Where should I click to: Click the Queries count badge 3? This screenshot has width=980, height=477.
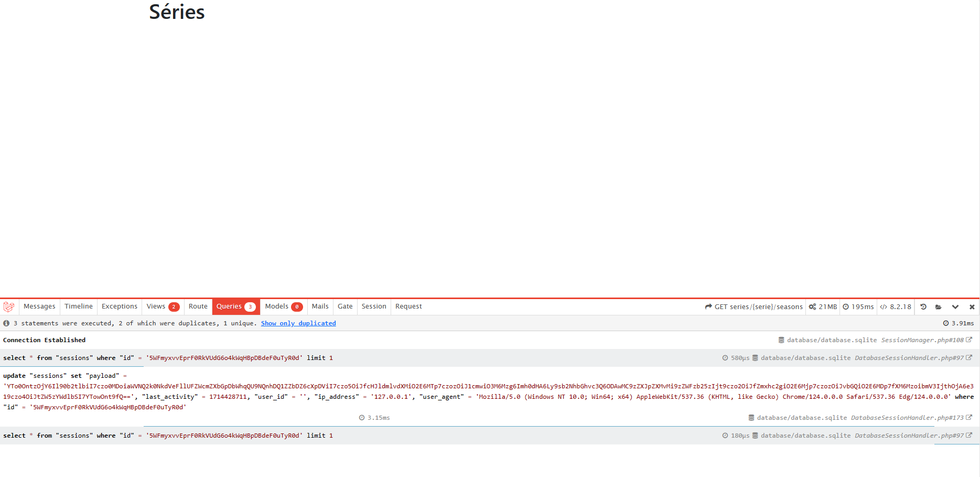coord(250,307)
